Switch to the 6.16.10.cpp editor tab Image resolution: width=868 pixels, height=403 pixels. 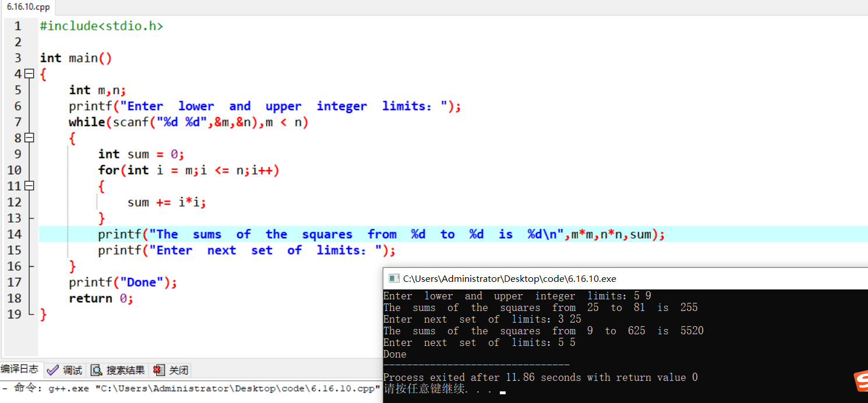(x=28, y=7)
